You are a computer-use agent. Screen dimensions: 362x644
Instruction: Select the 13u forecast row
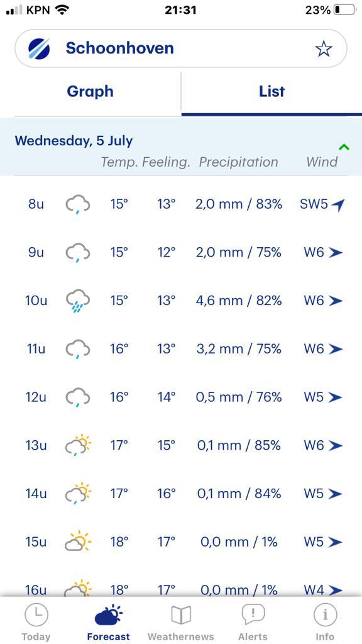pyautogui.click(x=181, y=446)
